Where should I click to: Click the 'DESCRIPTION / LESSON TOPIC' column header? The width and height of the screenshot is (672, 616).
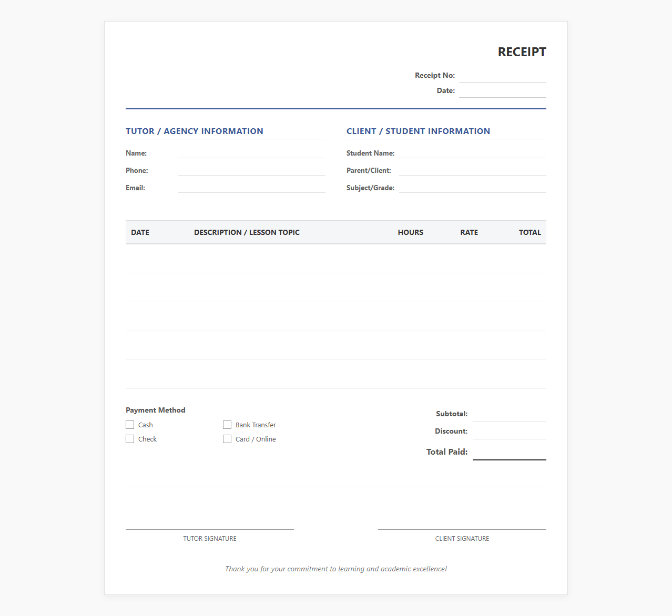point(247,232)
